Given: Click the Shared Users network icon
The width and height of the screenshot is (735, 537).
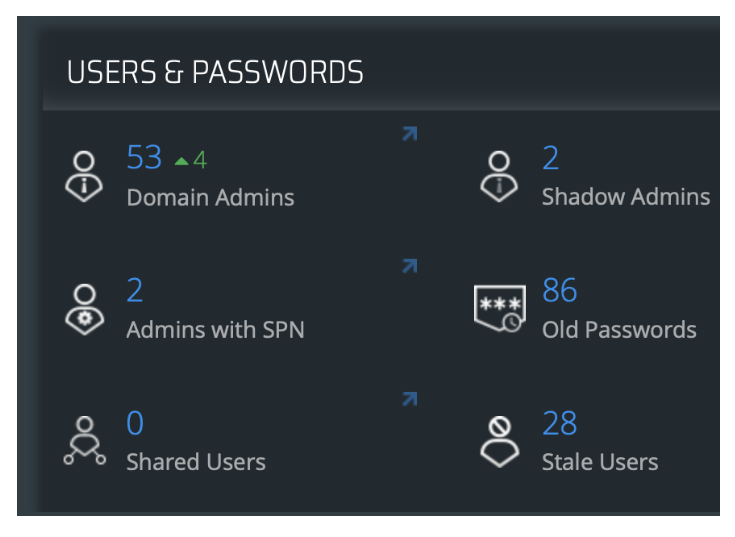Looking at the screenshot, I should coord(85,442).
